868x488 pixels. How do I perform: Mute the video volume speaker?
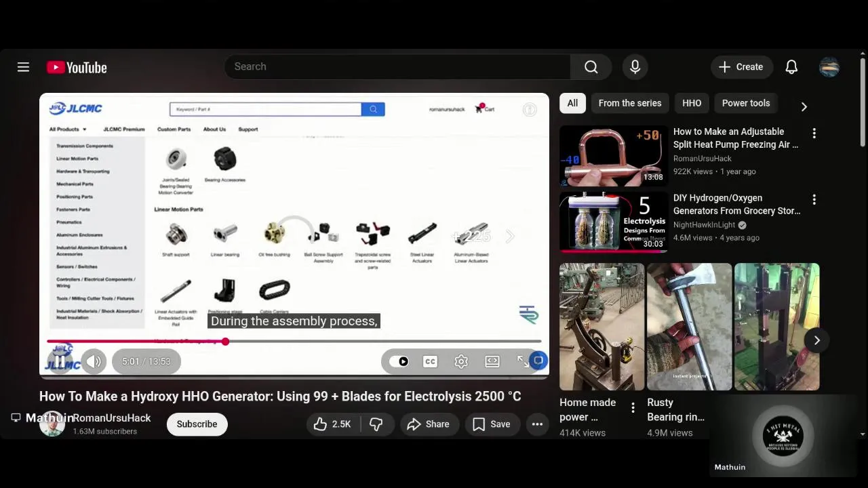point(94,361)
